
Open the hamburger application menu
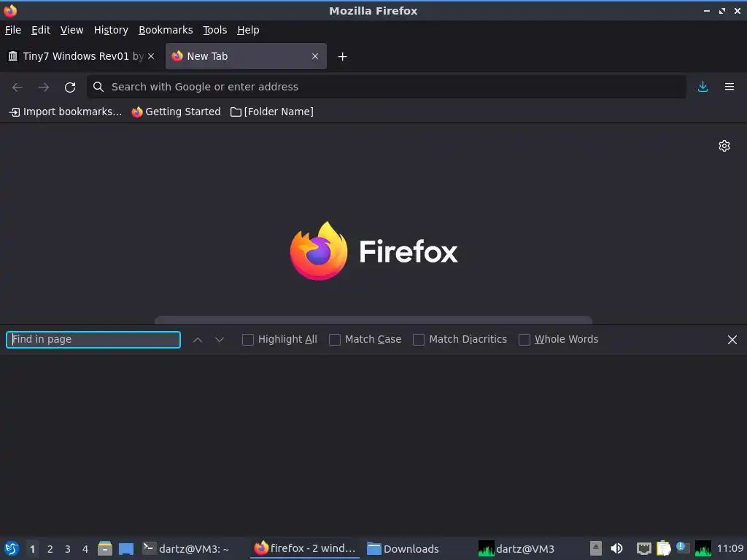729,87
